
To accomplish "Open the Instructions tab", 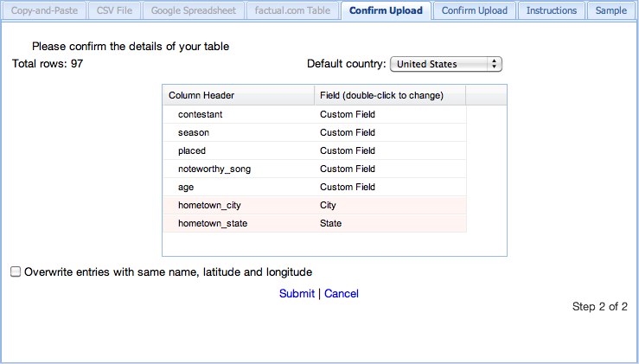I will click(552, 10).
